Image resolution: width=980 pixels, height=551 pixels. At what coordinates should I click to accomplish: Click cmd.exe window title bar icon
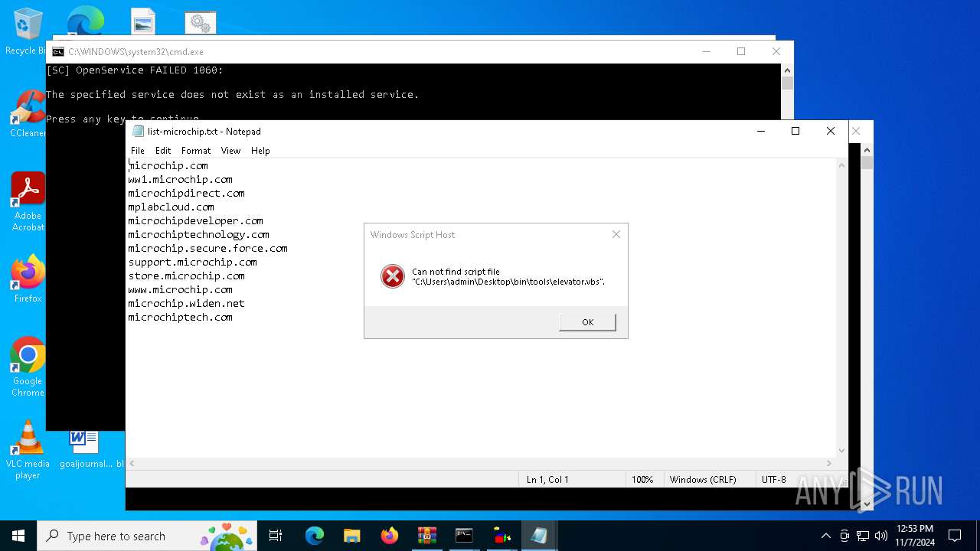tap(58, 52)
